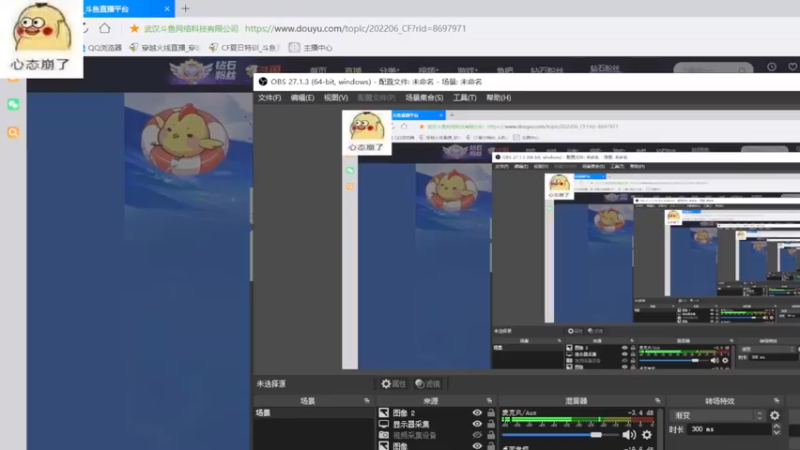Open the 视图(V) menu in OBS
800x450 pixels.
tap(336, 97)
